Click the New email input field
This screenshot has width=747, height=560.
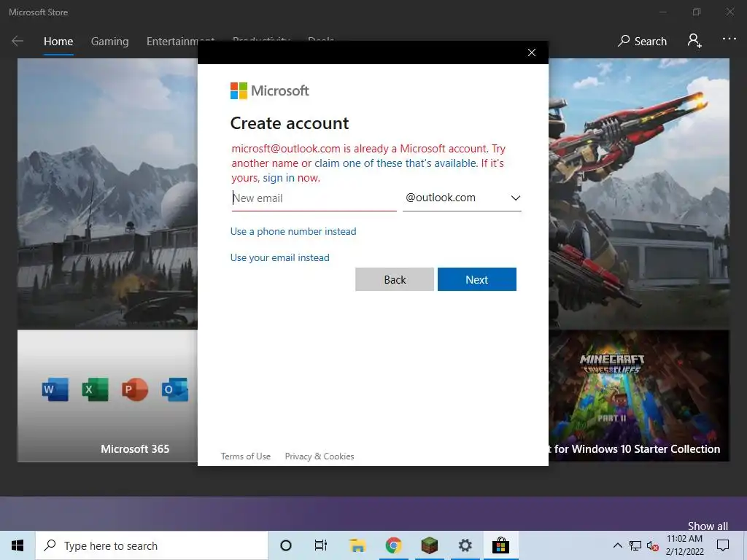click(314, 198)
